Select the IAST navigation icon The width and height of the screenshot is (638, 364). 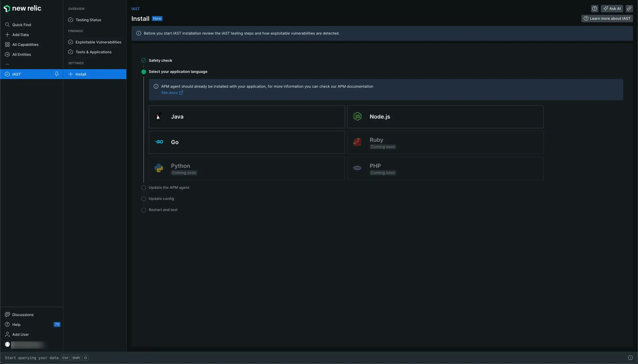(7, 74)
